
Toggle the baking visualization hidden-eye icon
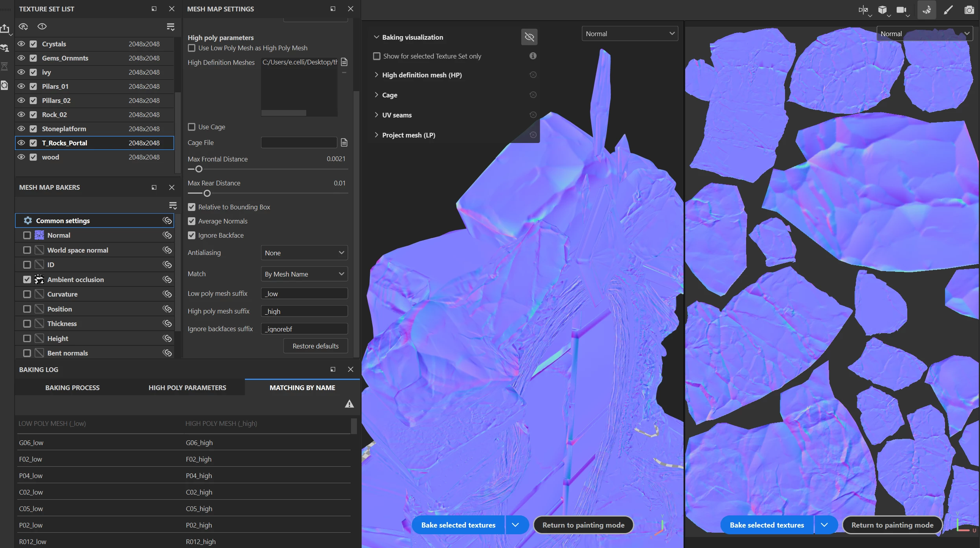(529, 37)
